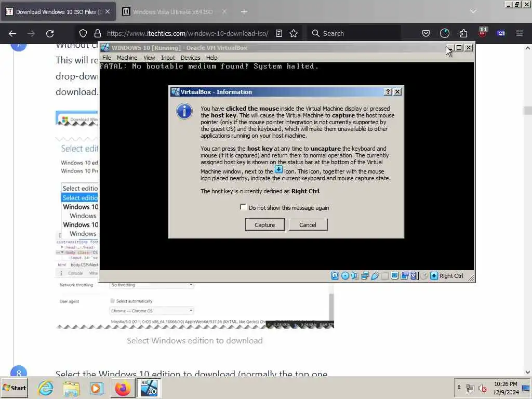Click the Capture button
Image resolution: width=532 pixels, height=399 pixels.
coord(265,224)
